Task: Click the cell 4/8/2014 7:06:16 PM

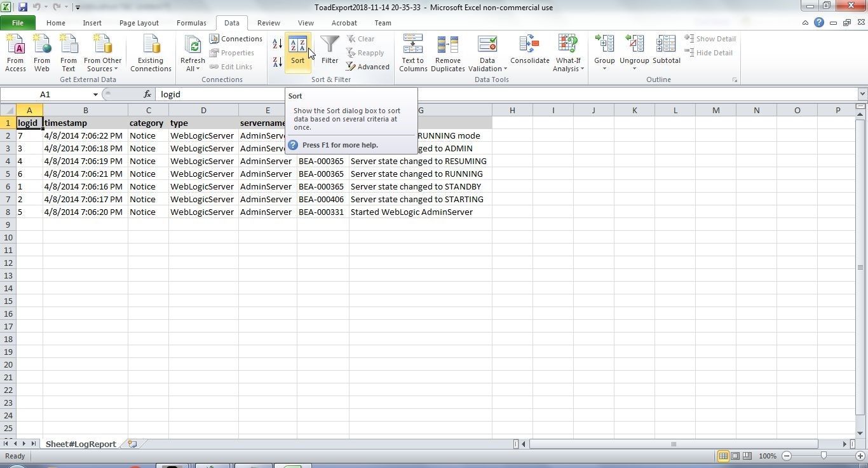Action: 85,186
